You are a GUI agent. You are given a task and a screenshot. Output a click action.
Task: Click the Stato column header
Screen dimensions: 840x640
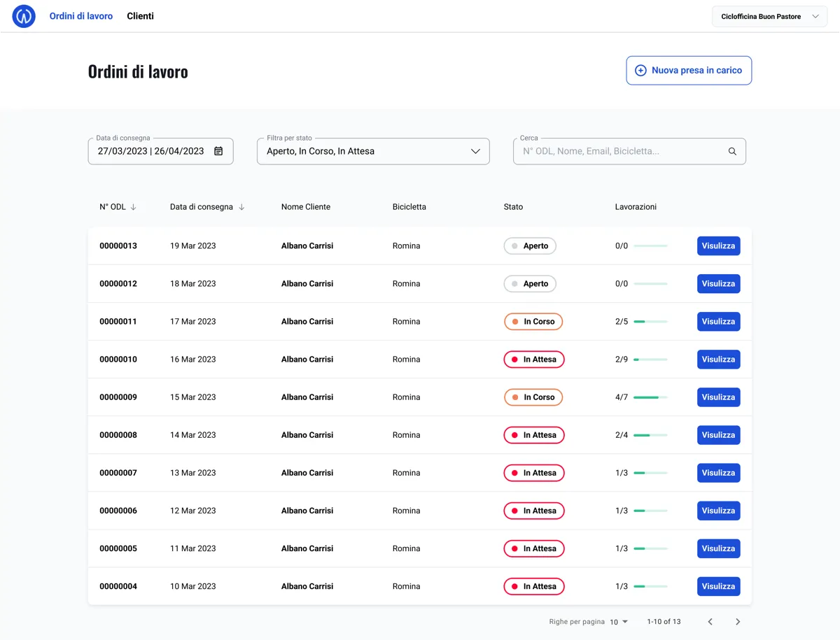coord(513,207)
